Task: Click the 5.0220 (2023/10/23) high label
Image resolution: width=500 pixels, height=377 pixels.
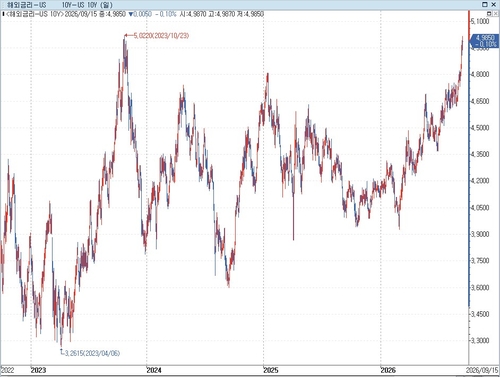Action: click(x=161, y=35)
